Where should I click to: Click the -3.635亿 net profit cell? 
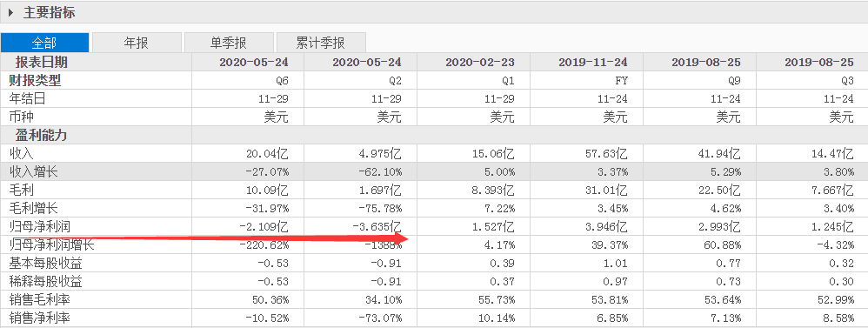(360, 226)
